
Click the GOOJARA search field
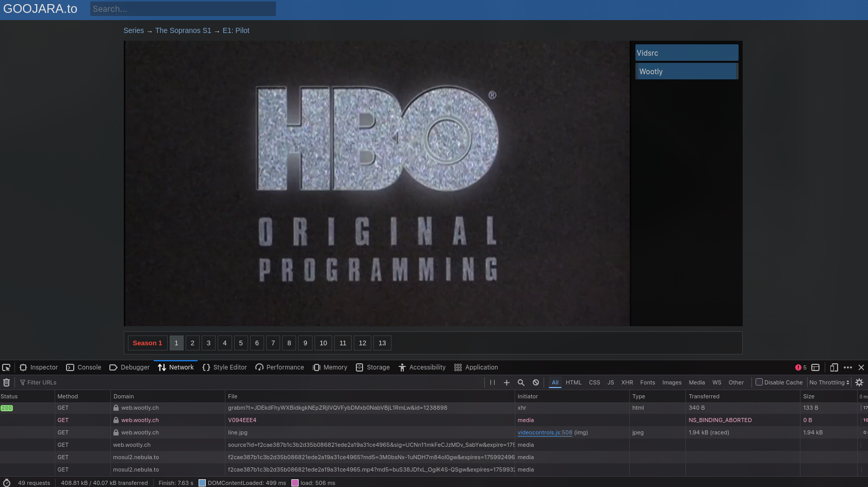point(183,9)
